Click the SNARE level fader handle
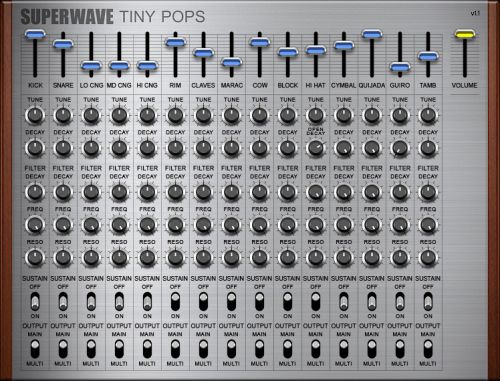The height and width of the screenshot is (381, 500). (63, 44)
